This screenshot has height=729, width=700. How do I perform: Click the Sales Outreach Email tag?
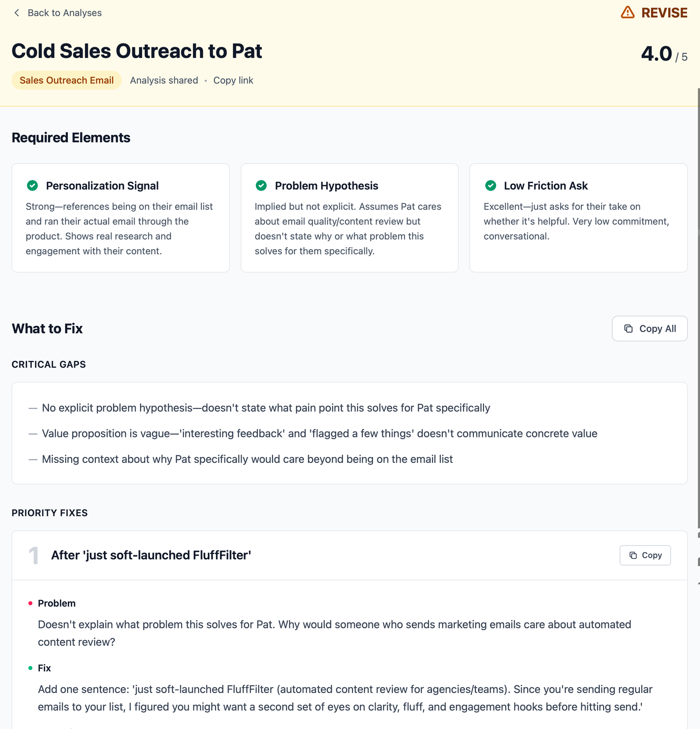[67, 80]
